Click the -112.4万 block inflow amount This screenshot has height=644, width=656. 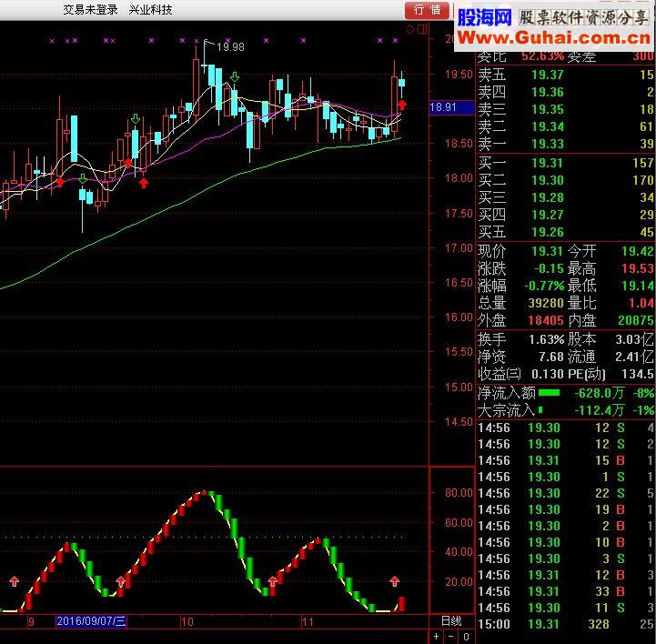pos(600,410)
